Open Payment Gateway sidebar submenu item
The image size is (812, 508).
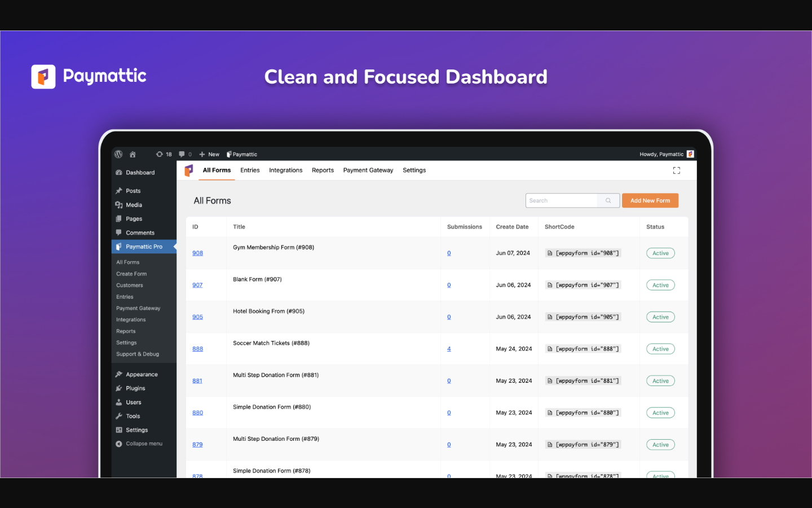click(138, 308)
